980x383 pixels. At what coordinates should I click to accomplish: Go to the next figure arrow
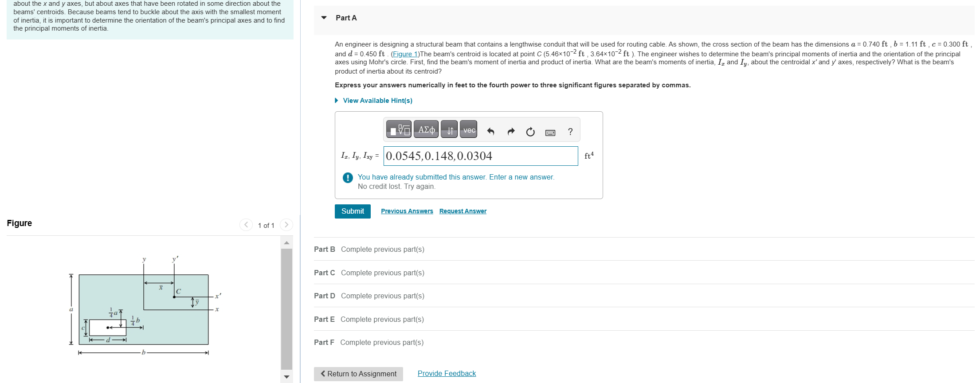tap(286, 225)
